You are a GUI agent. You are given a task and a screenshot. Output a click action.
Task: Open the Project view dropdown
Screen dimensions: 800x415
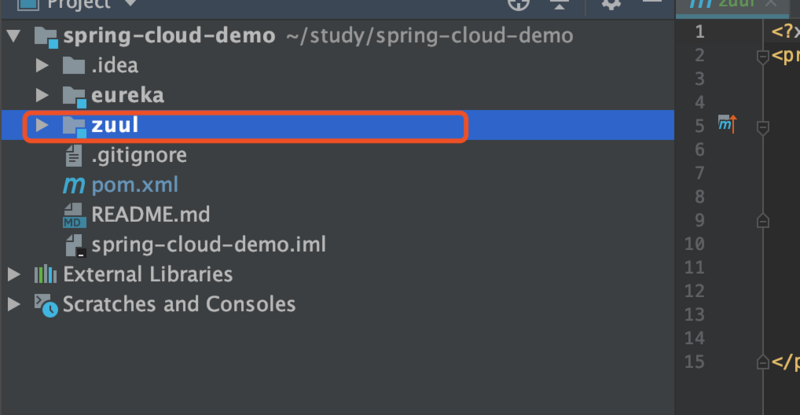coord(128,3)
